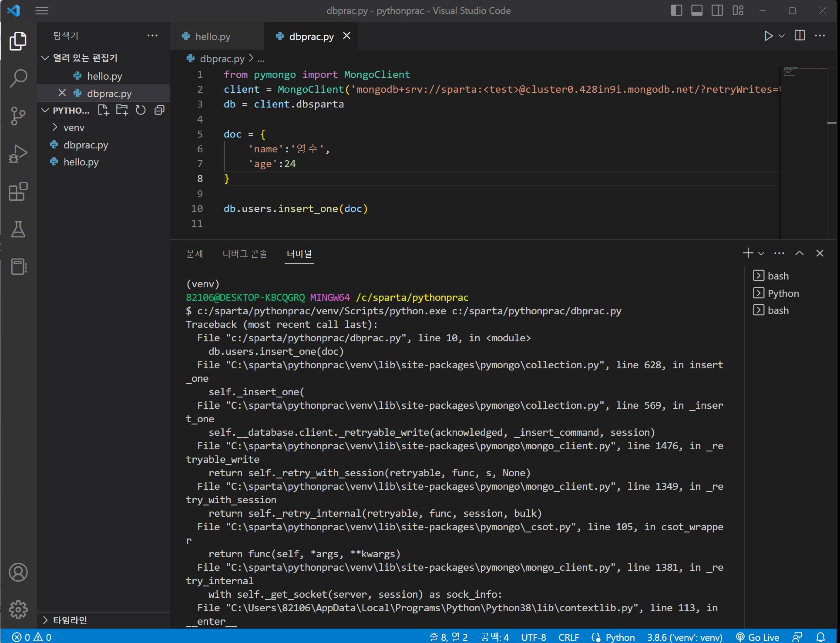The width and height of the screenshot is (840, 643).
Task: Open editor more actions menu
Action: coord(820,36)
